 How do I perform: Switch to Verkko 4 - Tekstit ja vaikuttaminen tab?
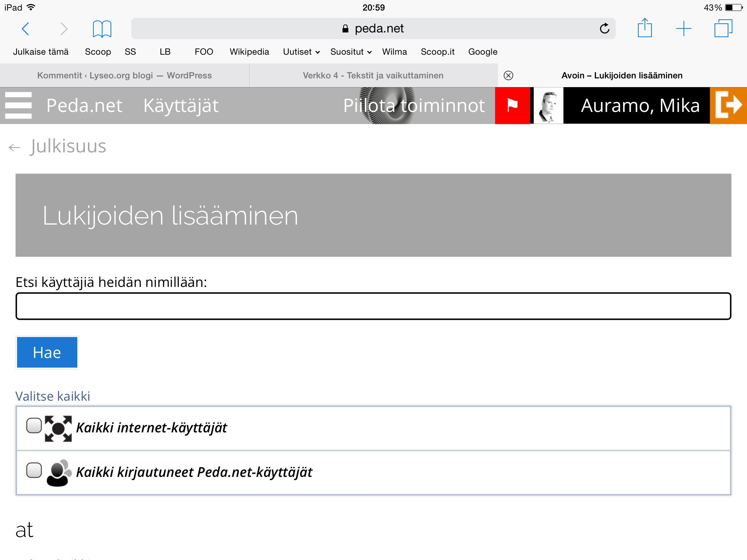[x=373, y=75]
